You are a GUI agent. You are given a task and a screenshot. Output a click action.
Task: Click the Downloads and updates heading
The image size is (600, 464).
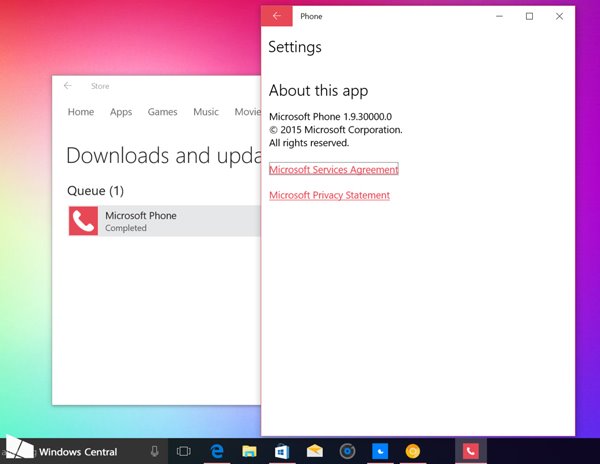pos(163,156)
